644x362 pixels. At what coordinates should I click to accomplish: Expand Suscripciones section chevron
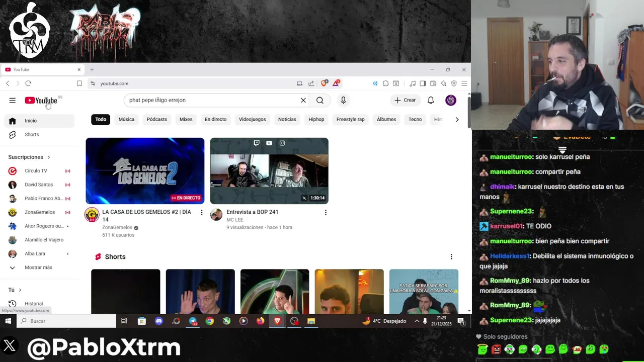tap(48, 157)
